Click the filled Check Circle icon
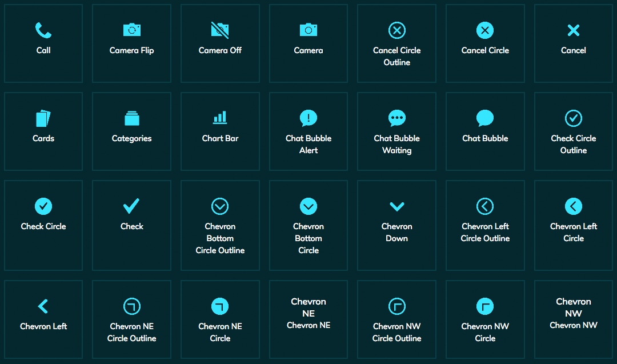The height and width of the screenshot is (364, 617). [x=43, y=206]
